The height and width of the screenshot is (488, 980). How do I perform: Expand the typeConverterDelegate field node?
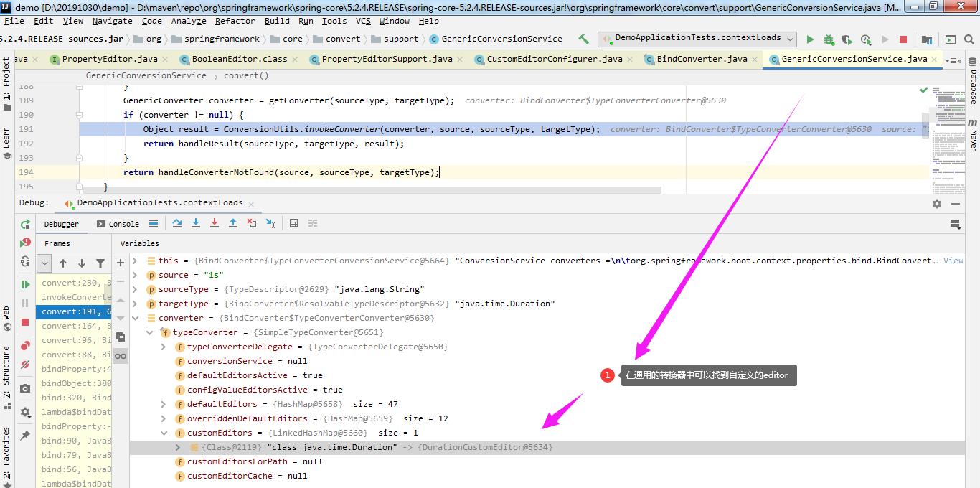[164, 347]
